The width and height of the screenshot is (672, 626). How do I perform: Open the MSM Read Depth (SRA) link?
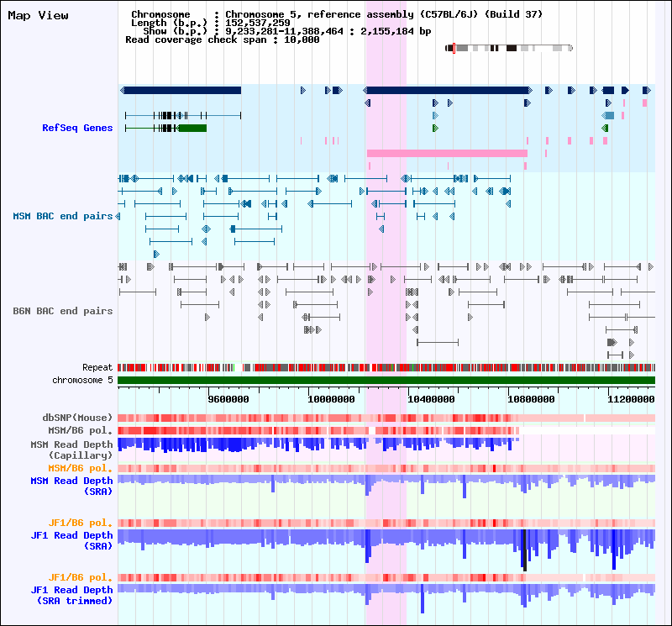(x=71, y=487)
